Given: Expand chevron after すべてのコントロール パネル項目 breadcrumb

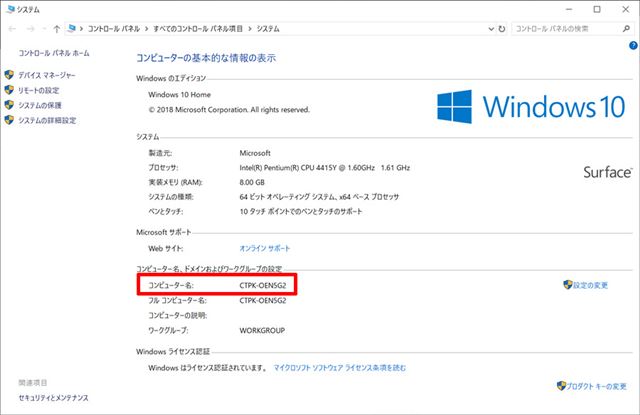Looking at the screenshot, I should 249,29.
